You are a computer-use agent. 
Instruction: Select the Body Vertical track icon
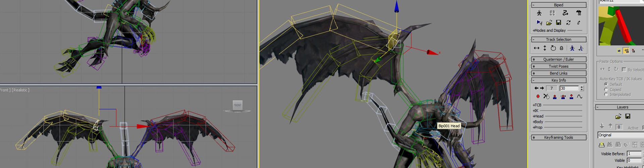(x=545, y=48)
